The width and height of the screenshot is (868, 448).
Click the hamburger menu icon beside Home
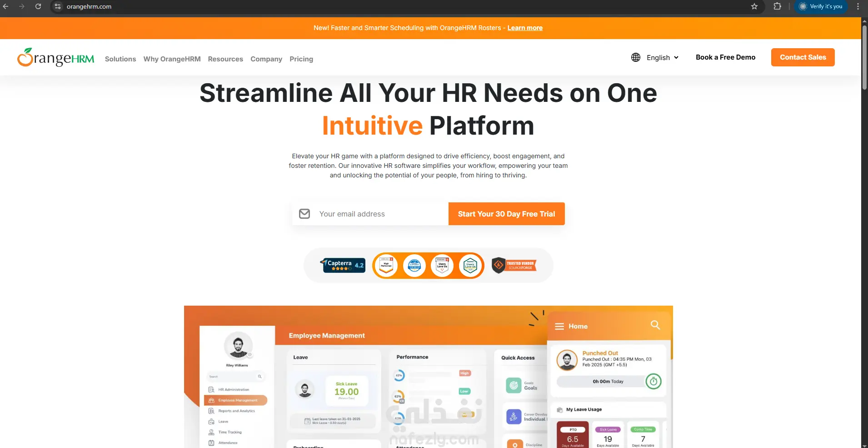coord(559,327)
